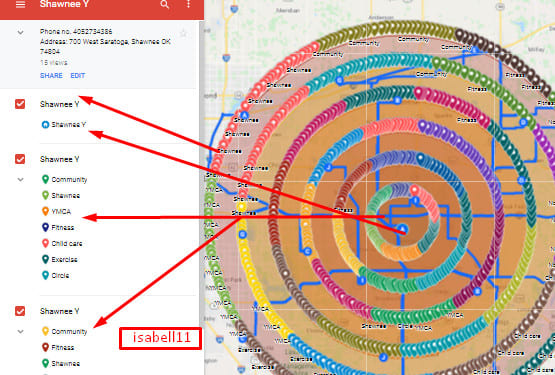Click the dark green Community pin icon
Image resolution: width=555 pixels, height=375 pixels.
tap(45, 179)
